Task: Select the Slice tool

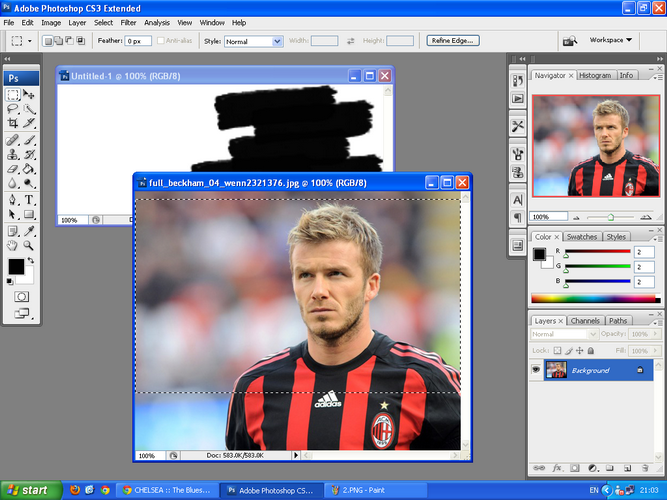Action: [29, 123]
